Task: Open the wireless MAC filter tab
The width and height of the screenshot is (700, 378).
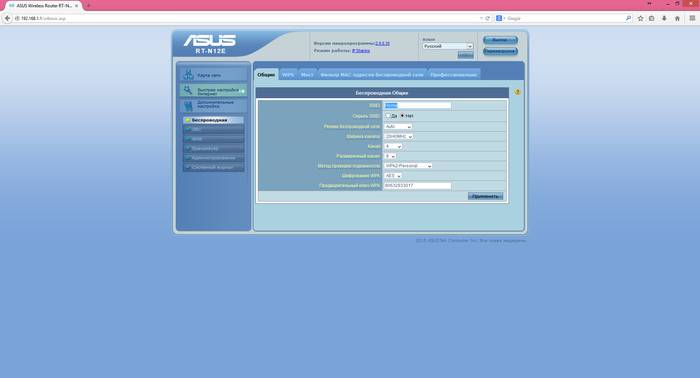Action: [372, 75]
